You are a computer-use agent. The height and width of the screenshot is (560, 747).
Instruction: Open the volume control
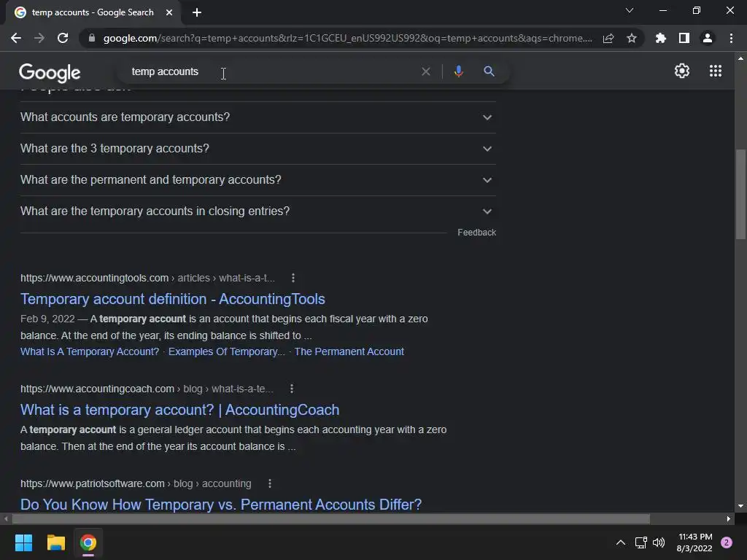[659, 542]
